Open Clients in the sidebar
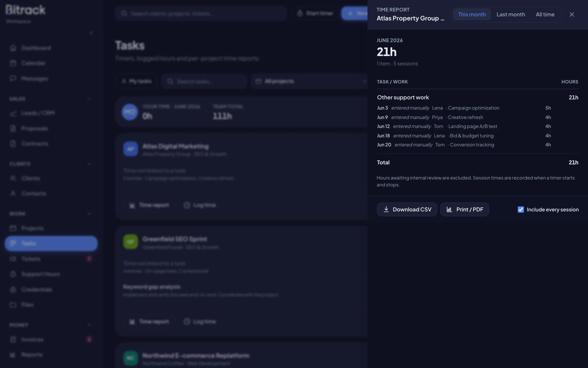This screenshot has height=368, width=588. click(x=51, y=178)
